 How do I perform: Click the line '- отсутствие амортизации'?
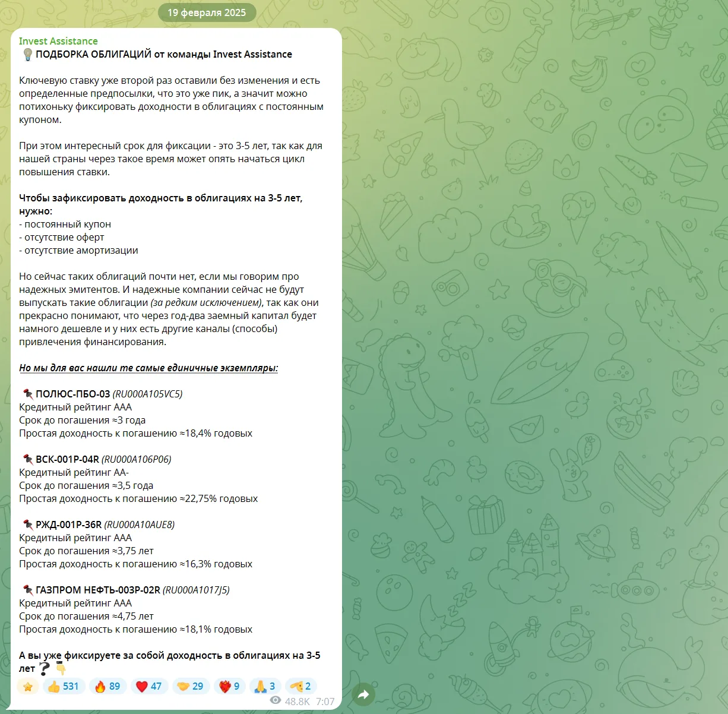[78, 250]
